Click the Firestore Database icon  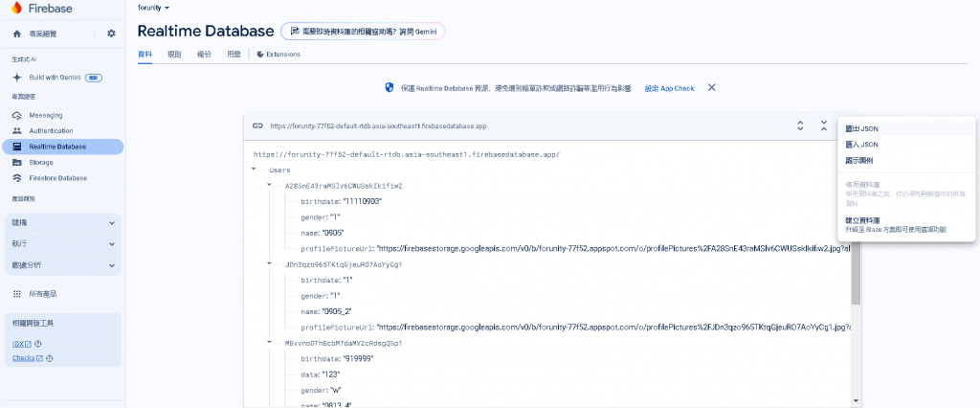tap(17, 178)
